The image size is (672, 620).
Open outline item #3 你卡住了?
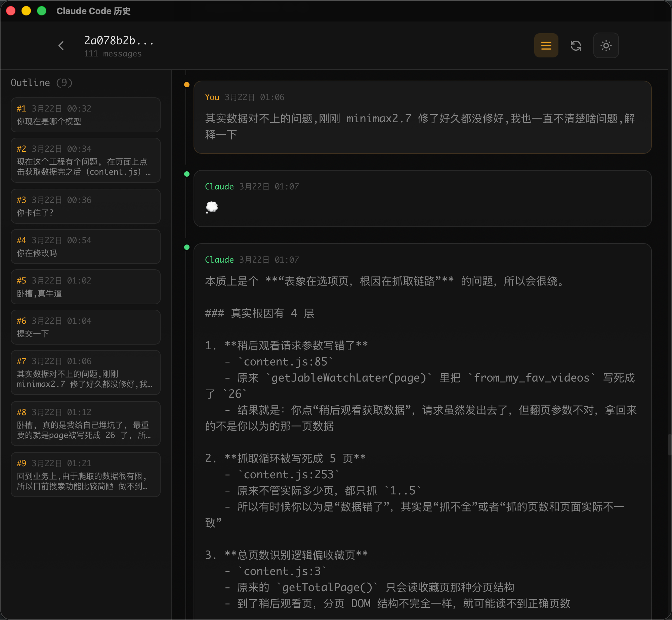[85, 206]
